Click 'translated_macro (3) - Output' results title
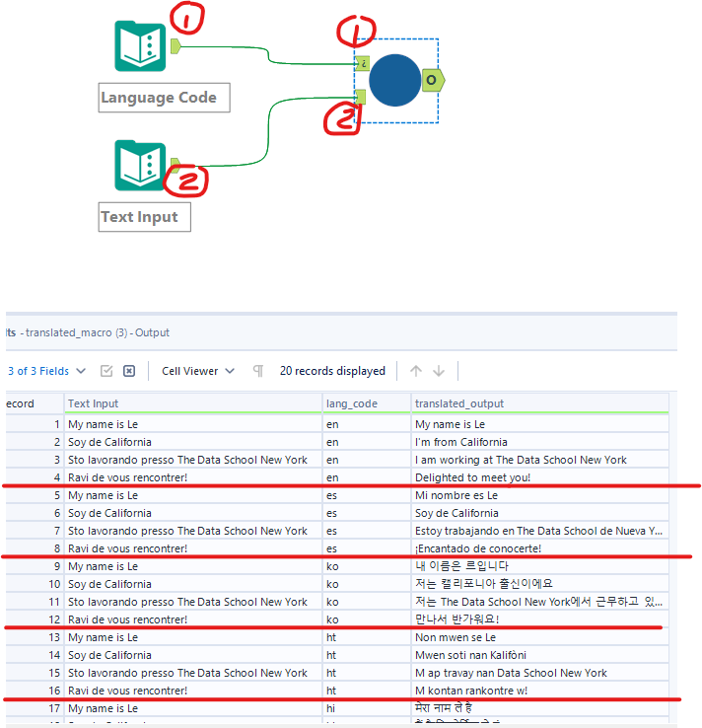 (98, 332)
